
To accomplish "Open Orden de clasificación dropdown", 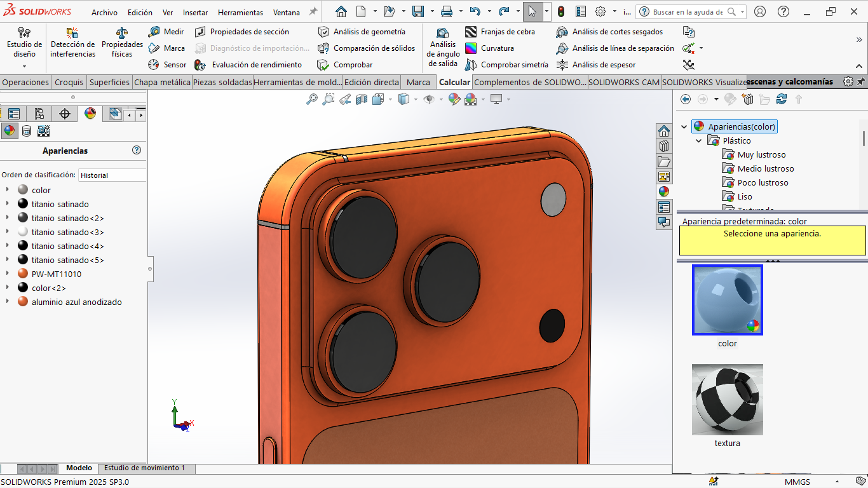I will coord(112,175).
